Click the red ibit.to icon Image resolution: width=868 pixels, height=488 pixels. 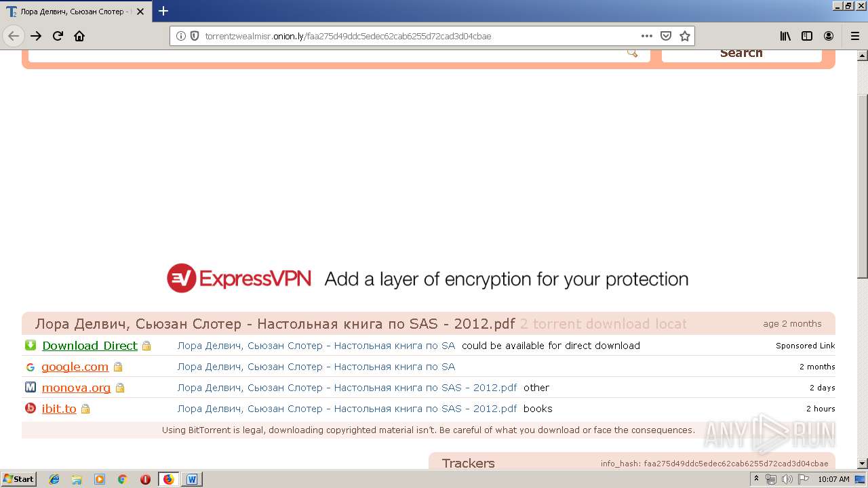tap(31, 409)
